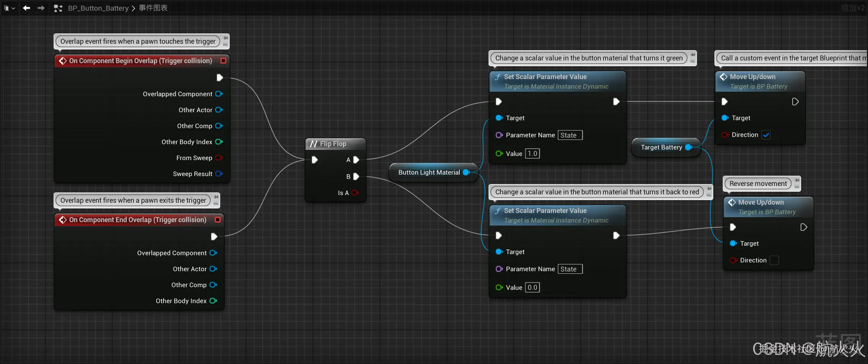Pin the pawn-touches-trigger comment bubble

pyautogui.click(x=225, y=38)
